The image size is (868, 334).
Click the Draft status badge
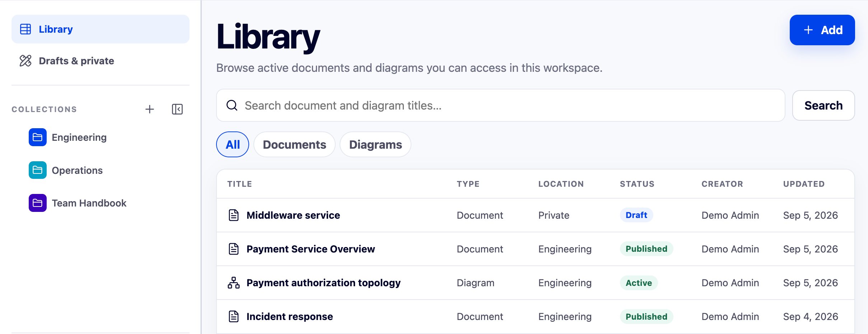pos(636,215)
